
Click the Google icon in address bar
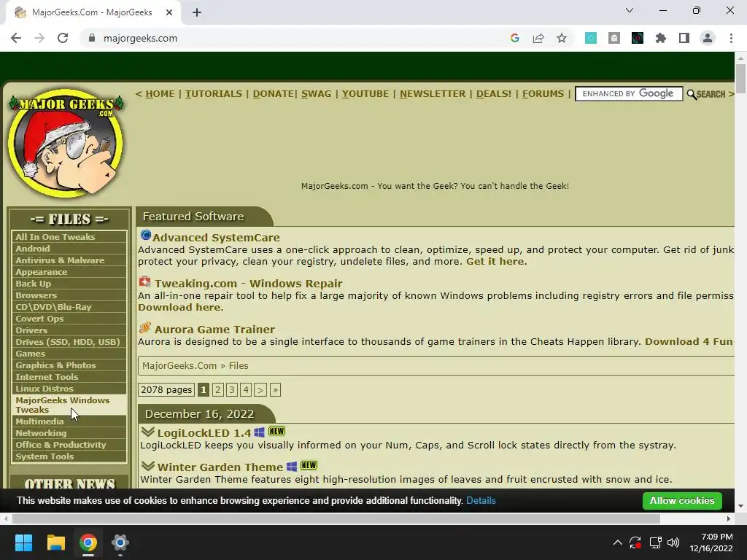(x=514, y=38)
